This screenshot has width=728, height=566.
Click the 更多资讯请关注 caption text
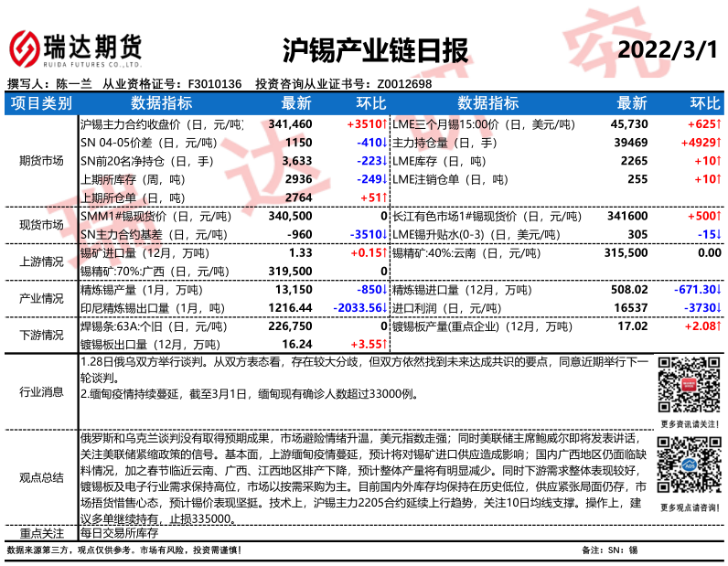point(688,424)
